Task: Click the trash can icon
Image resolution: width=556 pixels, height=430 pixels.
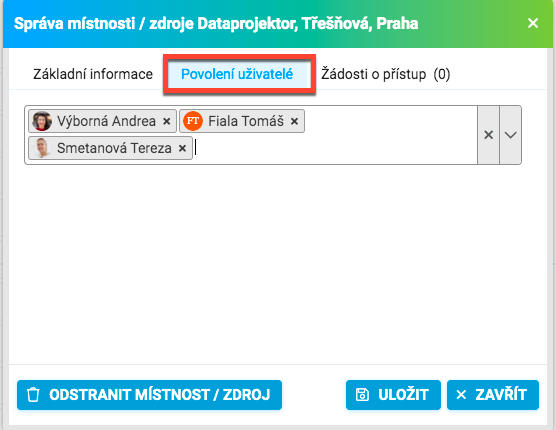Action: 33,395
